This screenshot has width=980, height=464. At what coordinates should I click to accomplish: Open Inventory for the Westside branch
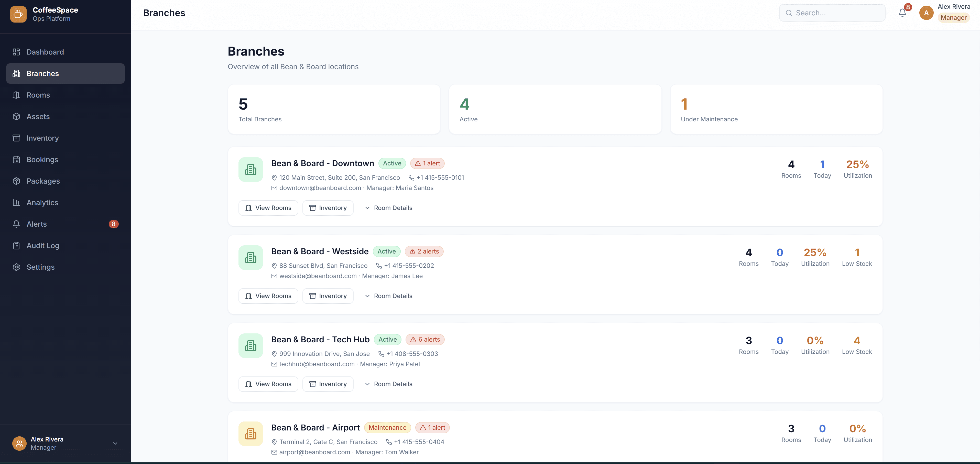(328, 296)
